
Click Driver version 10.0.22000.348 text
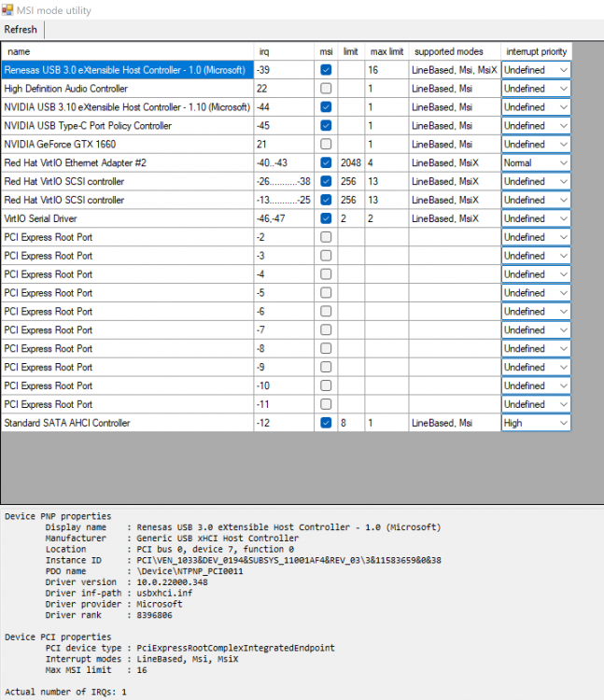click(x=172, y=582)
